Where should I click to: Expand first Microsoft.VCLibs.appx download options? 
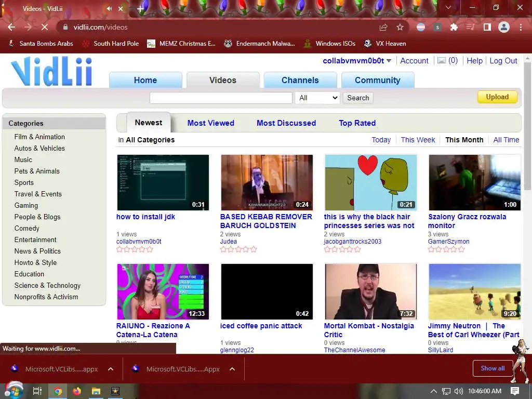[111, 369]
